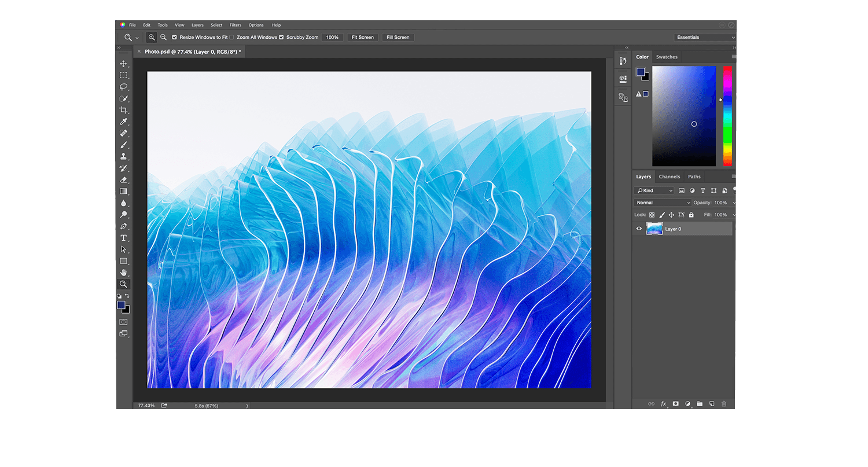The height and width of the screenshot is (467, 868).
Task: Enable Scrubby Zoom
Action: point(281,37)
